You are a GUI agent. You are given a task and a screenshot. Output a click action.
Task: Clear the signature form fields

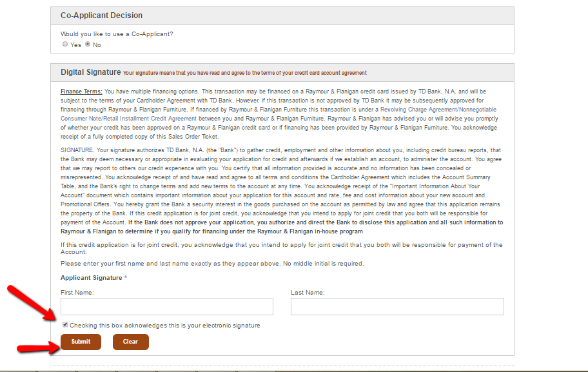coord(130,342)
